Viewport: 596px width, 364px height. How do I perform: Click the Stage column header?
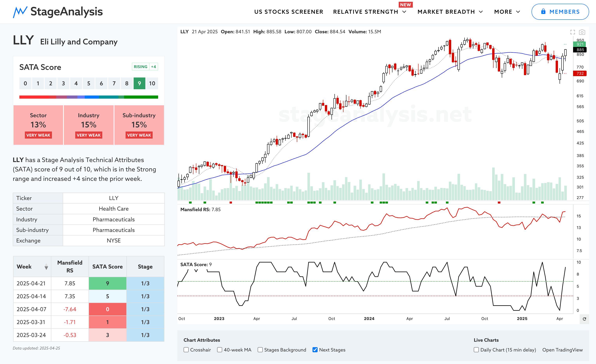click(x=145, y=267)
